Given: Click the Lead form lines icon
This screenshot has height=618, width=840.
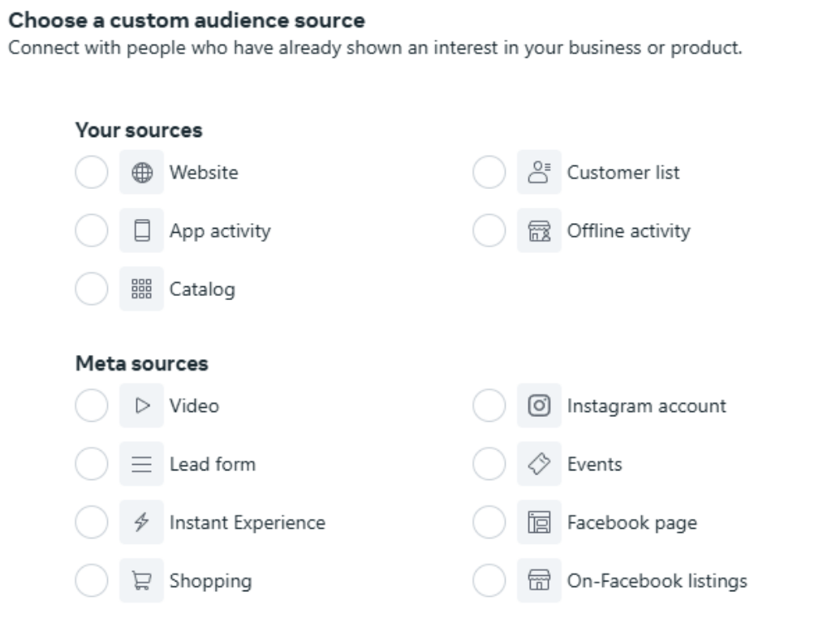Looking at the screenshot, I should click(141, 465).
